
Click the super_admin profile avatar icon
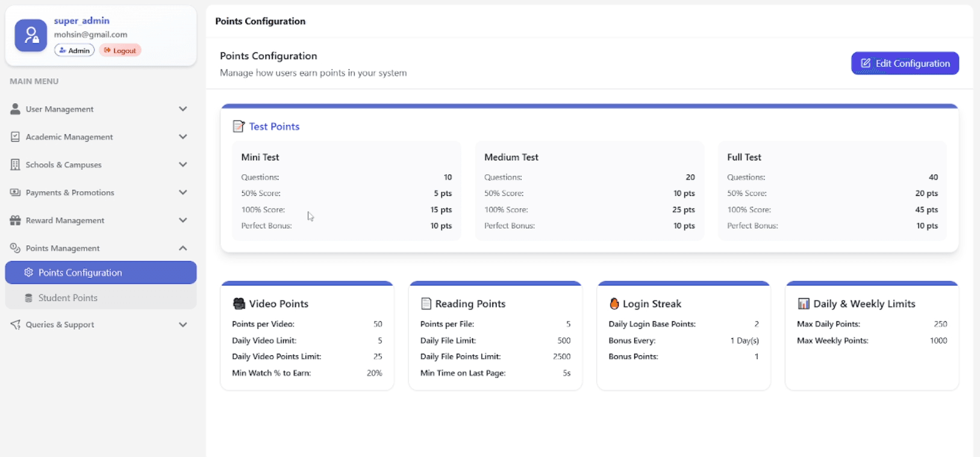pos(31,36)
